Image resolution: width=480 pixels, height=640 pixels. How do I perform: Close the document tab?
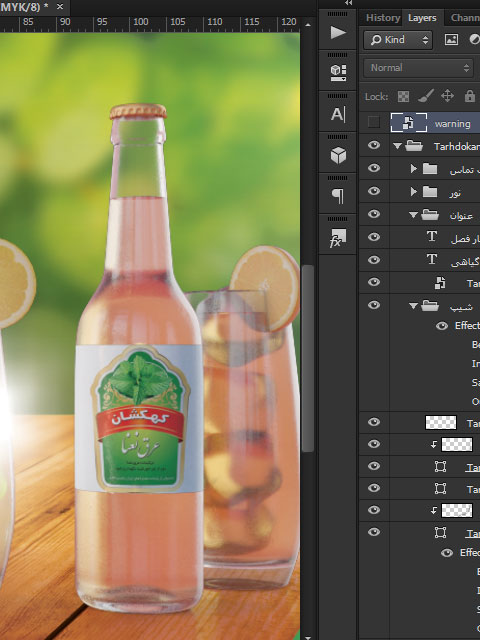[60, 7]
